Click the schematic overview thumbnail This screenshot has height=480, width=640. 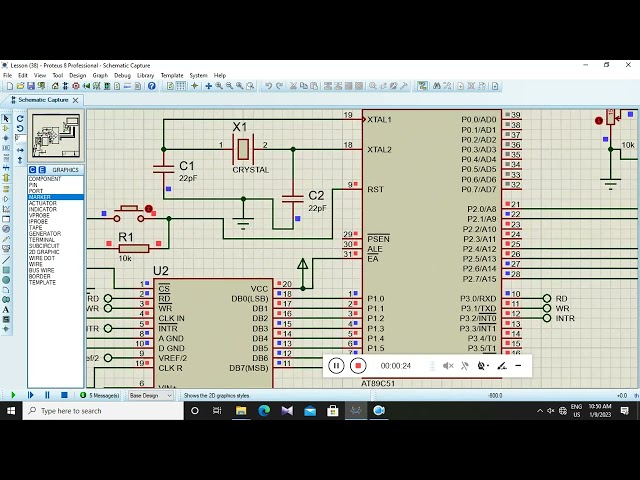tap(56, 136)
